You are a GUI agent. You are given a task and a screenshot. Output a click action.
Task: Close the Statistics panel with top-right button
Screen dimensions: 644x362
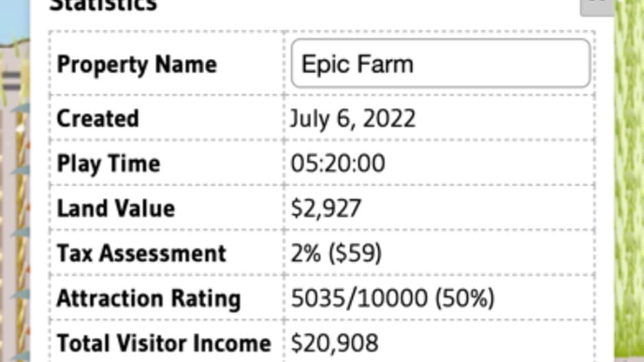pos(597,7)
